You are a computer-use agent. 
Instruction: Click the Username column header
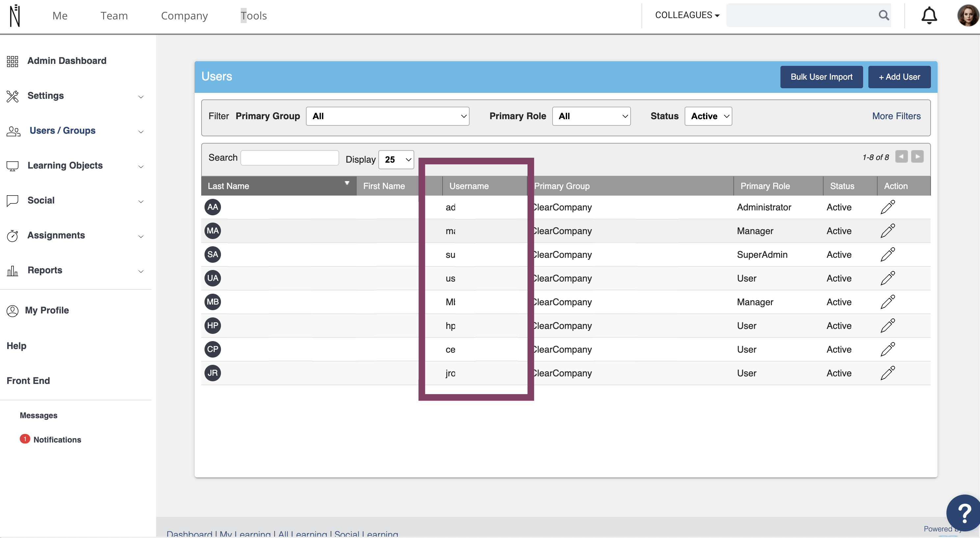469,186
